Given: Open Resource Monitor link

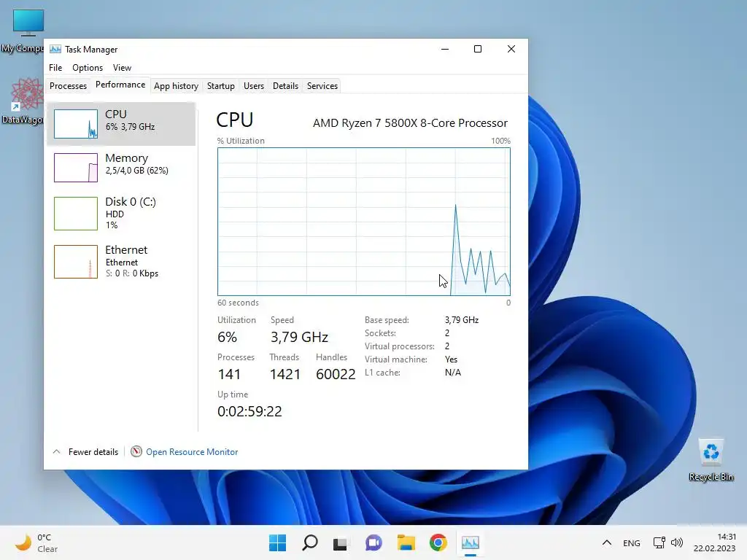Looking at the screenshot, I should click(x=192, y=452).
